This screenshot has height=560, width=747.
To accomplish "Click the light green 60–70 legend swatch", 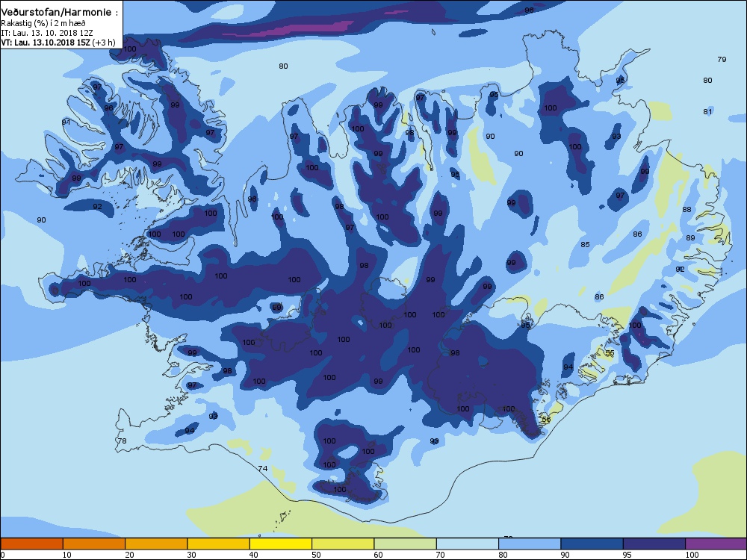I will (x=406, y=544).
